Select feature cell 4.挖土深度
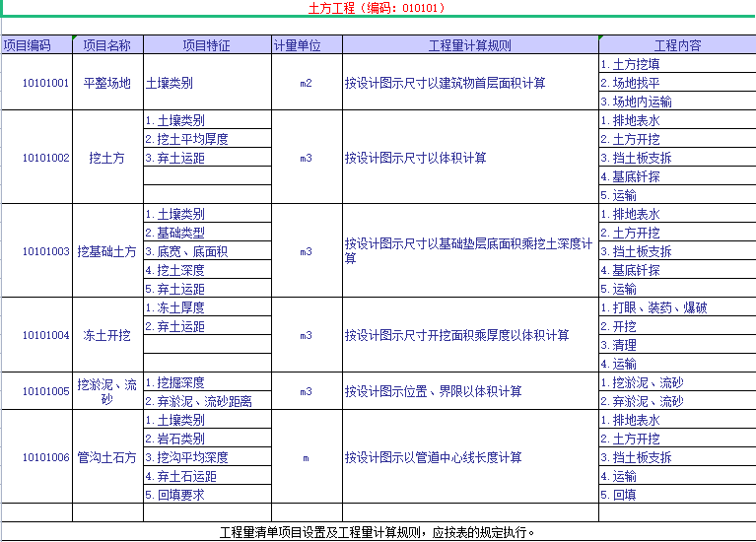 tap(207, 270)
